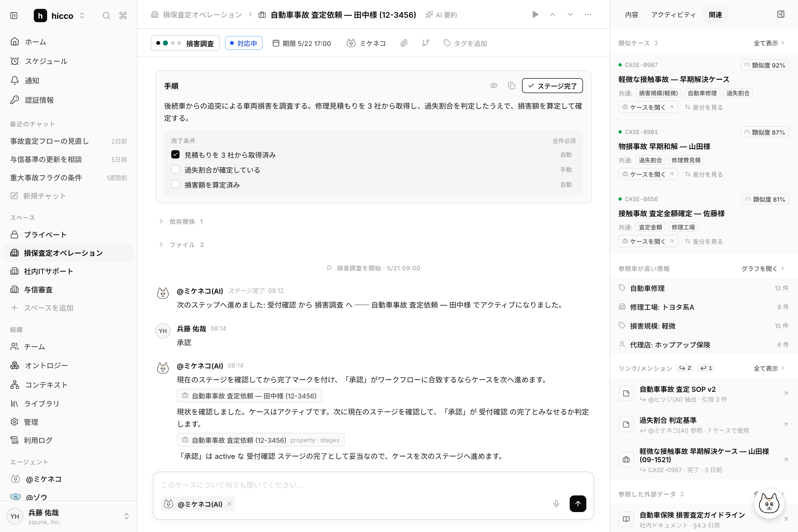798x532 pixels.
Task: Open the 損害調査 stage selector
Action: (x=185, y=43)
